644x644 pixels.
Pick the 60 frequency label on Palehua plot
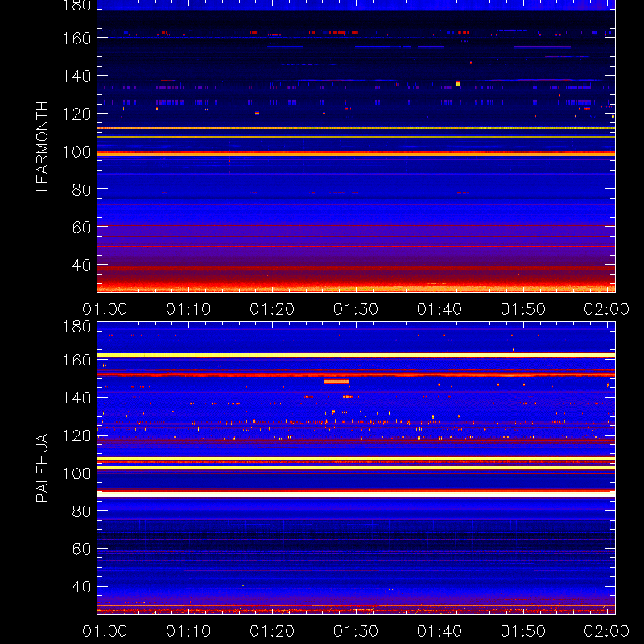pyautogui.click(x=81, y=549)
